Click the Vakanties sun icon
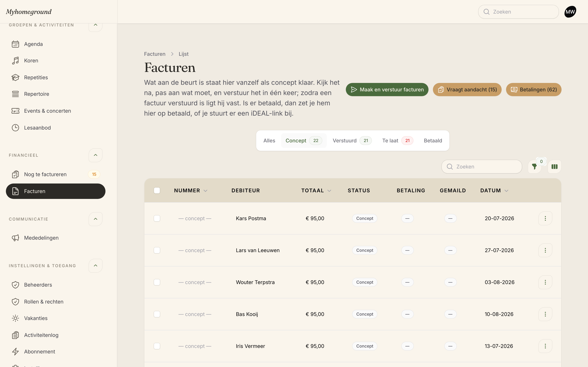The width and height of the screenshot is (588, 367). [15, 318]
